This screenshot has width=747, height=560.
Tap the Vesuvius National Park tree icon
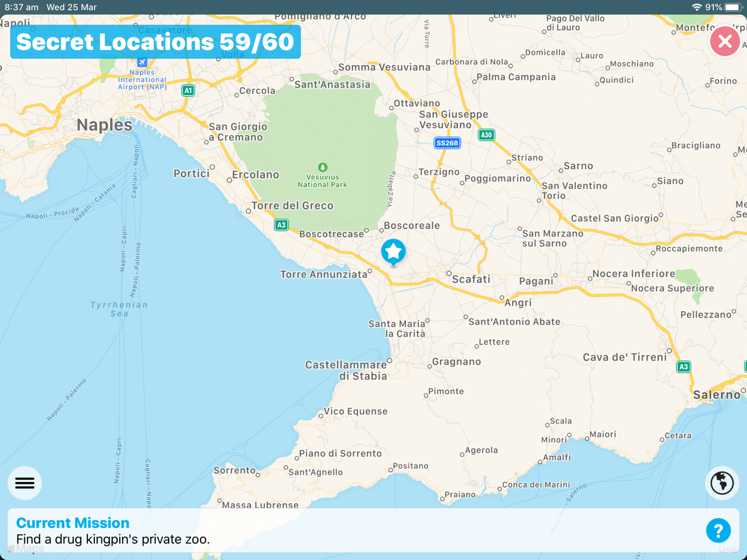pos(323,167)
